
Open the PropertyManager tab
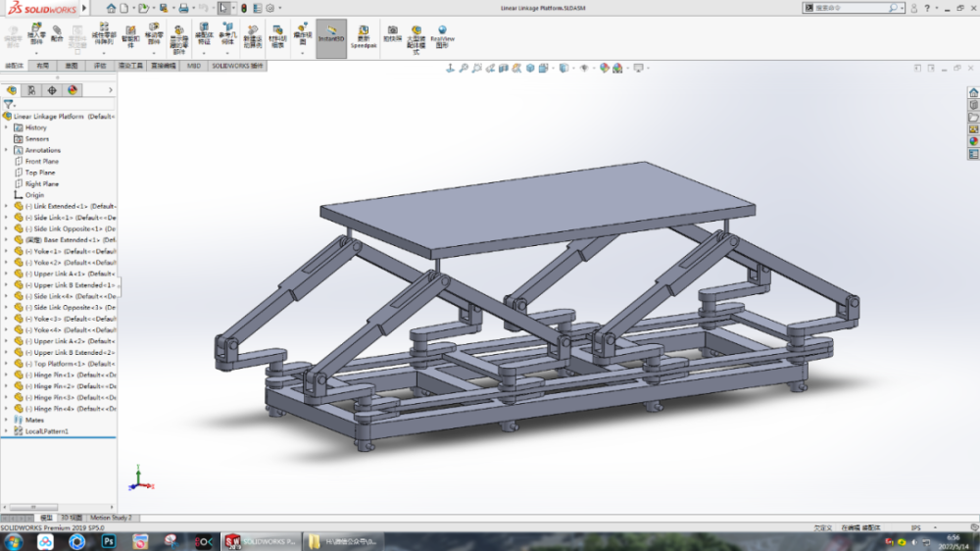pos(31,90)
